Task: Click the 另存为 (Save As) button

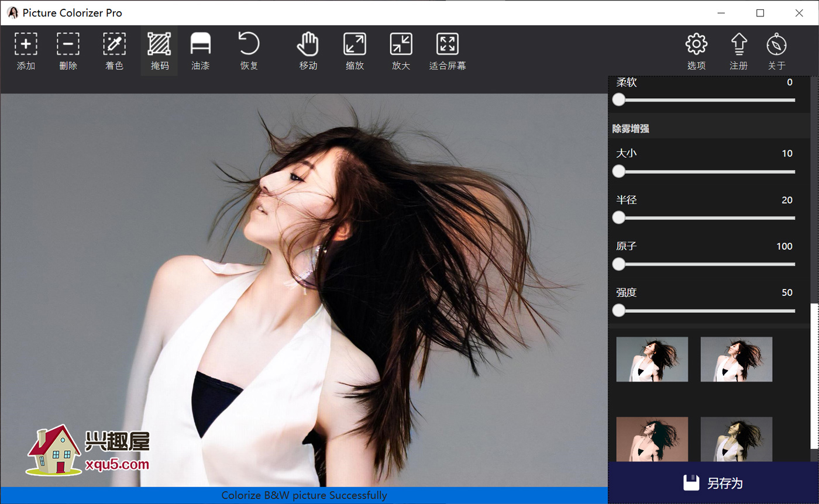Action: click(713, 483)
